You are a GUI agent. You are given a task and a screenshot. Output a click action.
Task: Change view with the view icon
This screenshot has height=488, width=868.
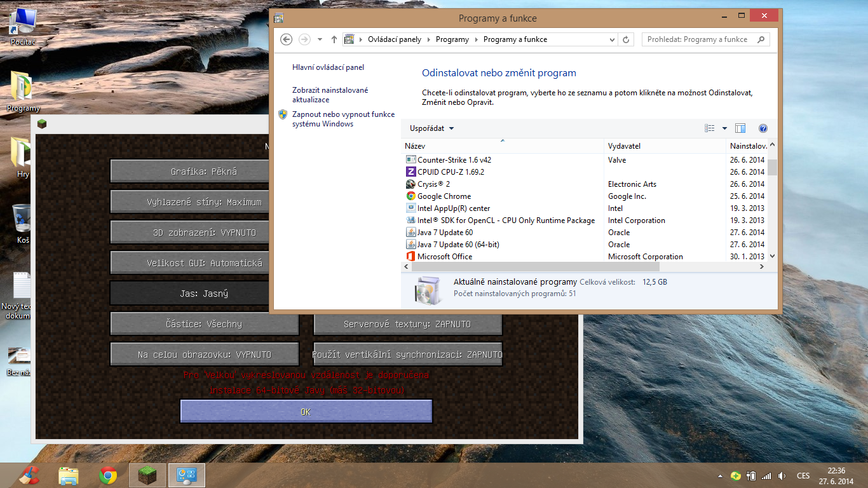(x=710, y=128)
